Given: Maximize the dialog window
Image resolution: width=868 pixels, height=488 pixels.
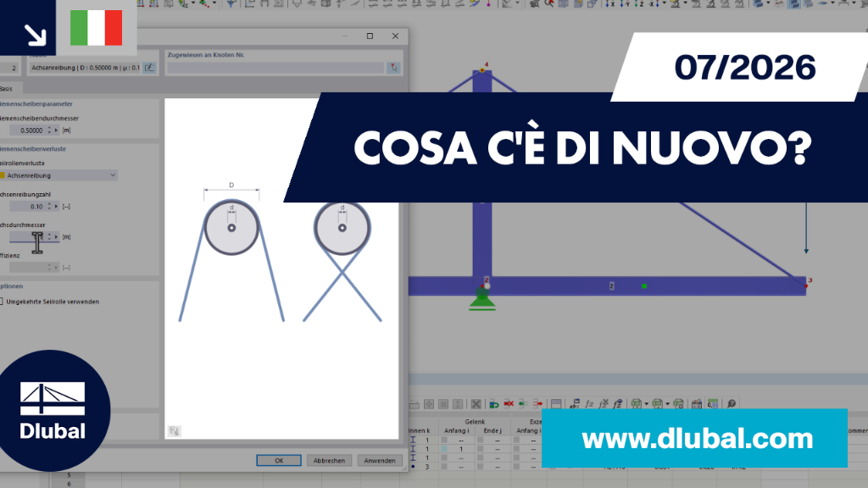Looking at the screenshot, I should (370, 36).
